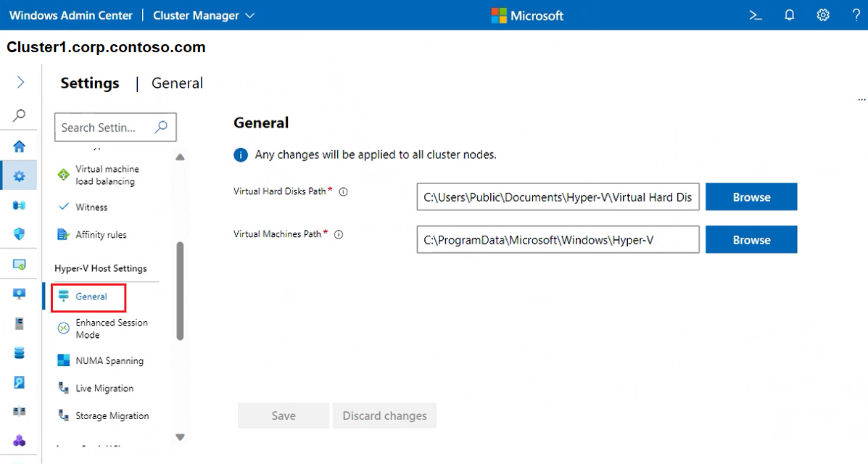The width and height of the screenshot is (868, 464).
Task: Open the Help question mark icon
Action: tap(856, 15)
